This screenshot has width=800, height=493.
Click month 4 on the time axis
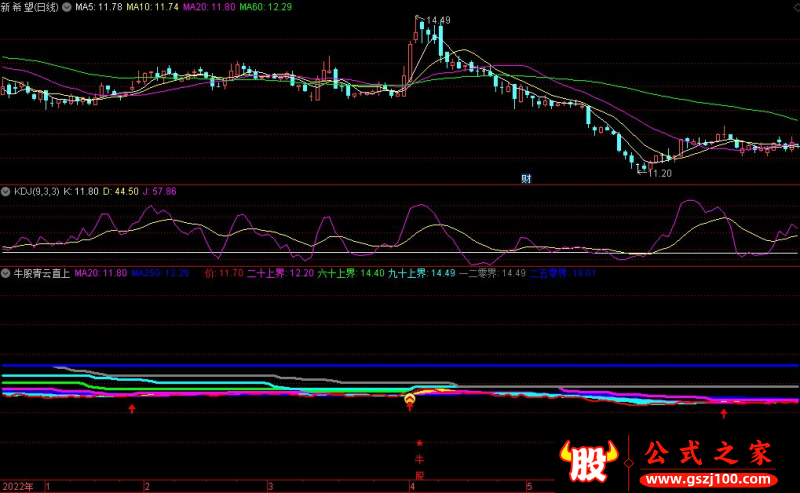412,486
